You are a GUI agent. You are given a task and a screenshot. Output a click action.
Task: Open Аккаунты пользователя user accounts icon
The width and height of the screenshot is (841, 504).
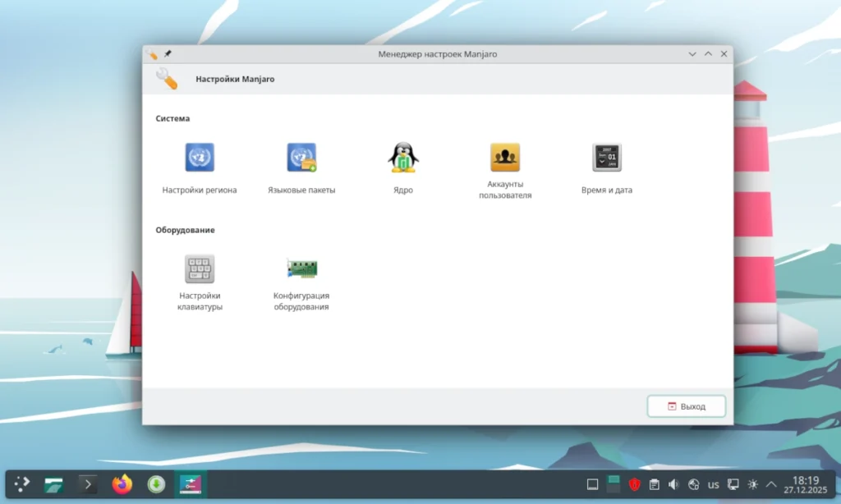point(505,157)
